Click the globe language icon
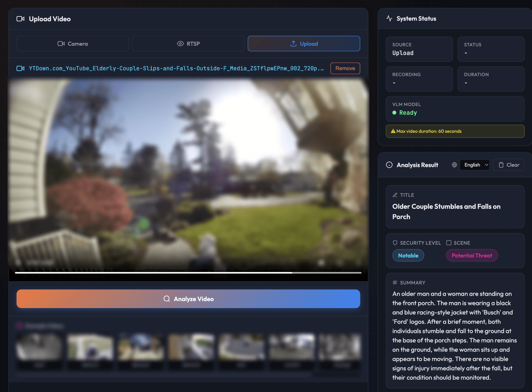The height and width of the screenshot is (392, 532). pos(454,165)
